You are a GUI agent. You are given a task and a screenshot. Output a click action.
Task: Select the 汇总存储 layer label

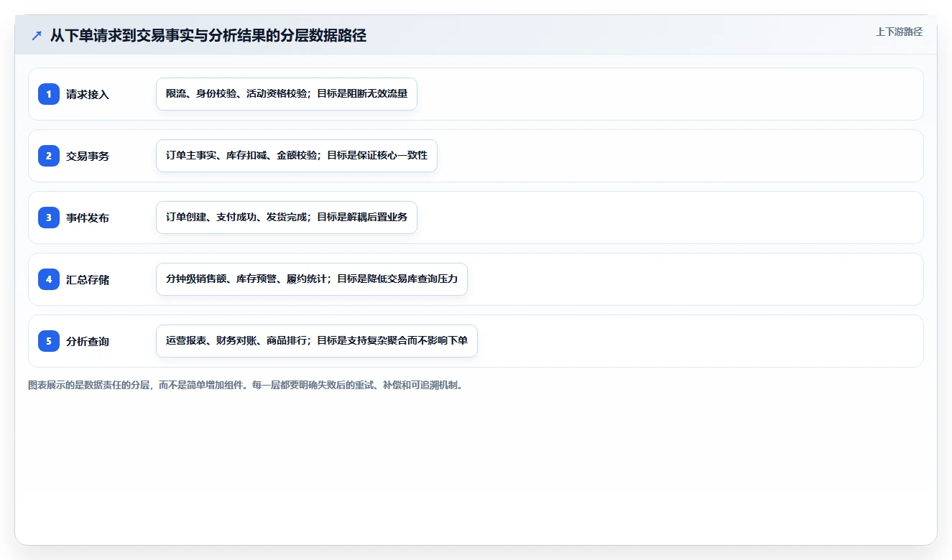88,279
